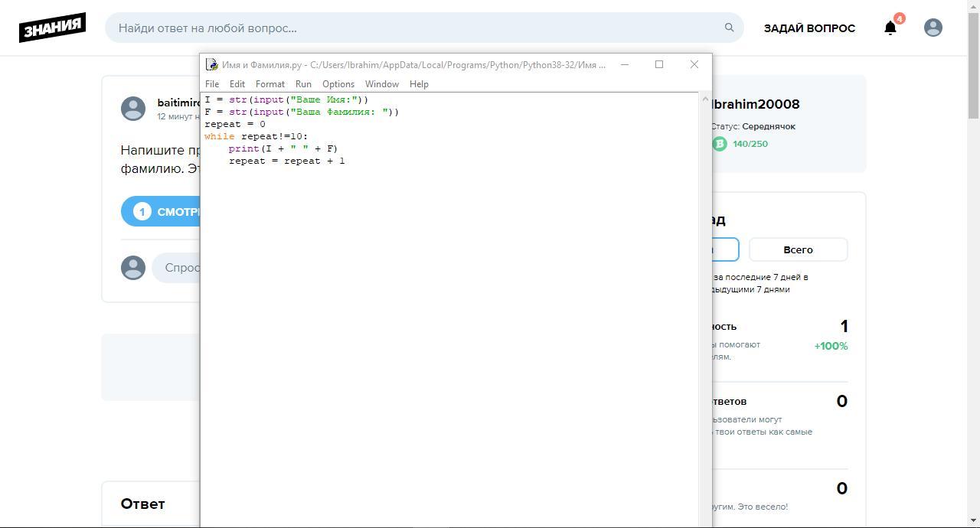The image size is (980, 528).
Task: Select the Всего tab button
Action: pos(798,249)
